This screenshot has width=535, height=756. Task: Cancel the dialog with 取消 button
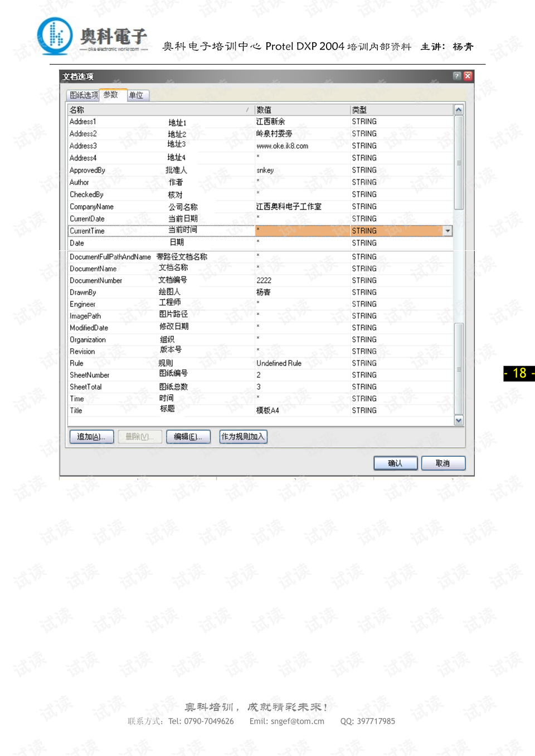coord(443,463)
